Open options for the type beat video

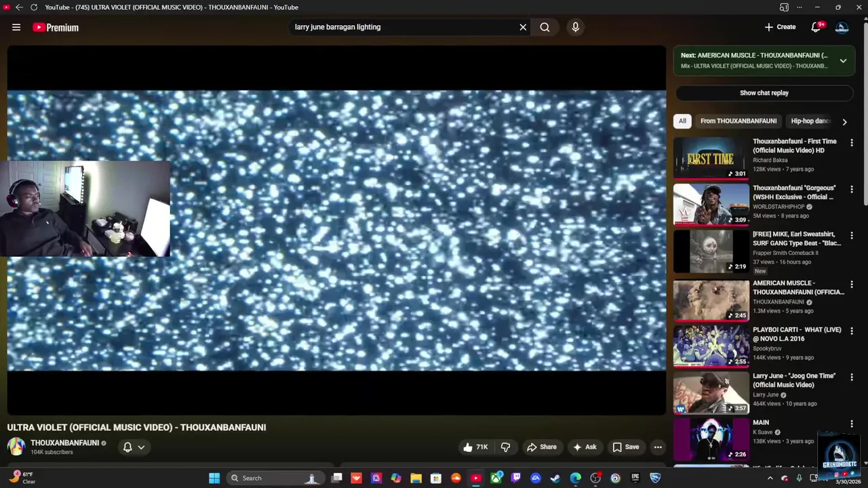[x=852, y=236]
